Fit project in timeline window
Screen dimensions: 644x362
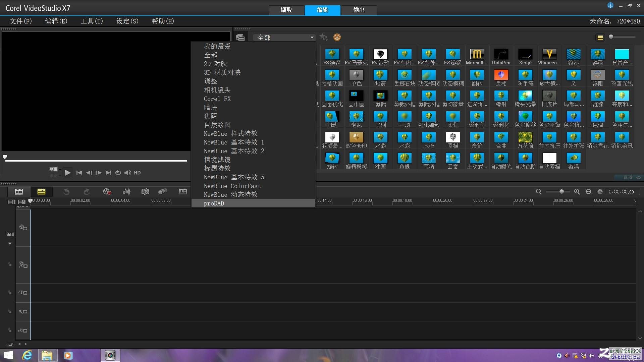588,192
